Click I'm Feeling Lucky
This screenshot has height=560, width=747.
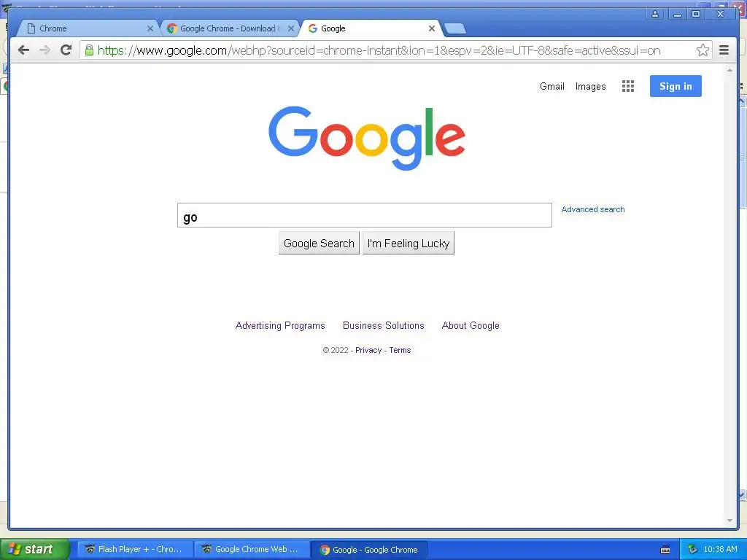[x=409, y=244]
